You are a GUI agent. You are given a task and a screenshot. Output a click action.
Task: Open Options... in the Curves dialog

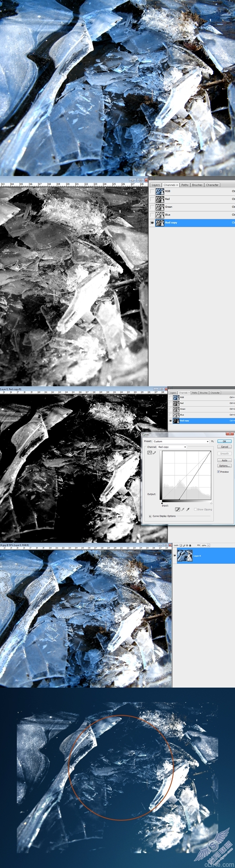coord(224,466)
